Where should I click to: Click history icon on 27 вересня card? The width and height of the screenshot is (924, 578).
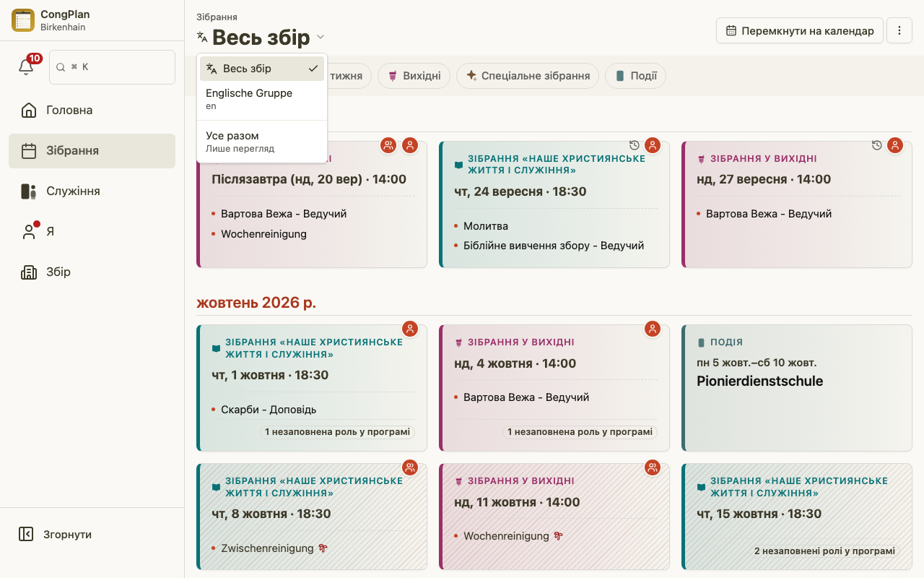[x=877, y=145]
